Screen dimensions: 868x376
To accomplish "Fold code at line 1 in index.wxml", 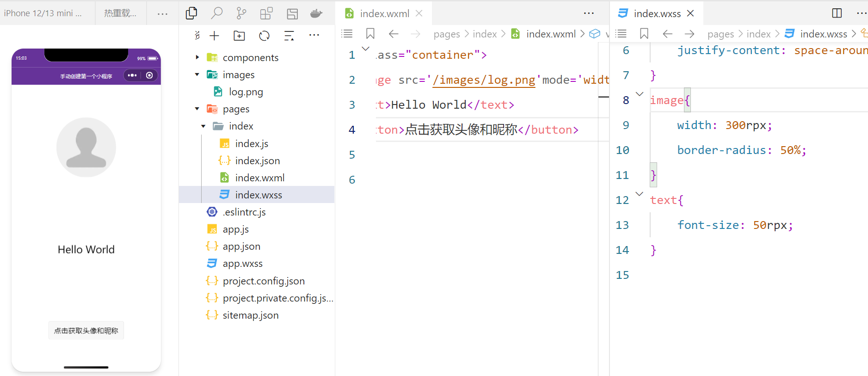I will pyautogui.click(x=365, y=49).
